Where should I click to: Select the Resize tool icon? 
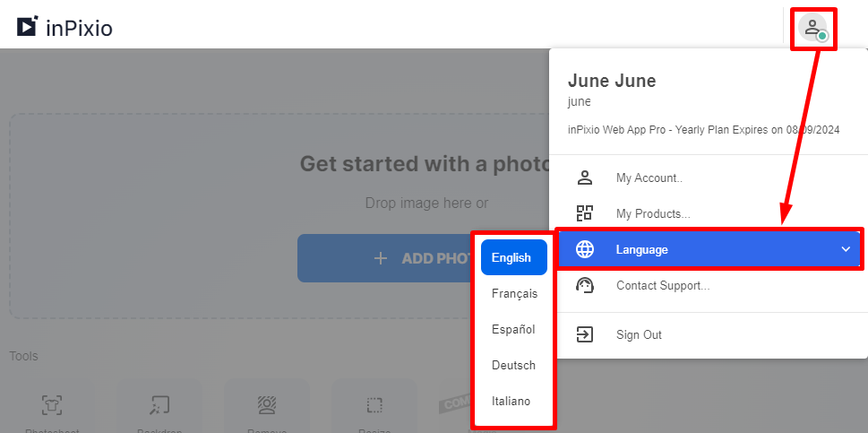(x=374, y=405)
